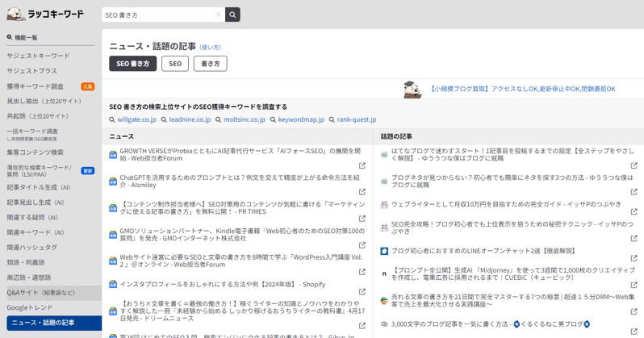
Task: Open the moltsinc.co.jp link
Action: 245,120
